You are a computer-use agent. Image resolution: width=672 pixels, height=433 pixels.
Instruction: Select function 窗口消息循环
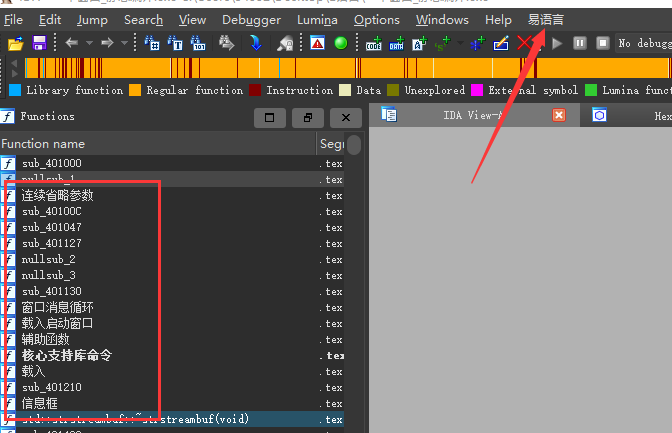pos(172,307)
